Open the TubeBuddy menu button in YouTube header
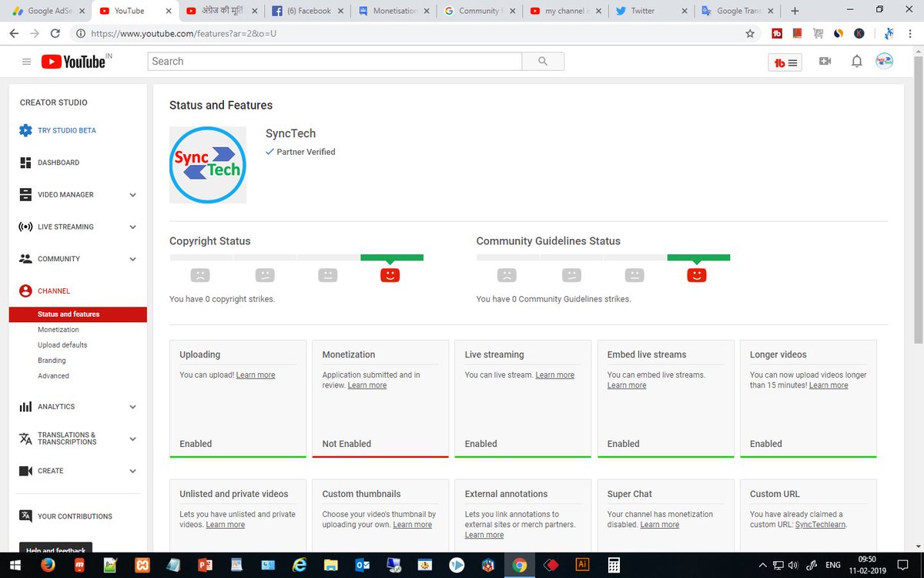The width and height of the screenshot is (924, 578). (x=785, y=62)
